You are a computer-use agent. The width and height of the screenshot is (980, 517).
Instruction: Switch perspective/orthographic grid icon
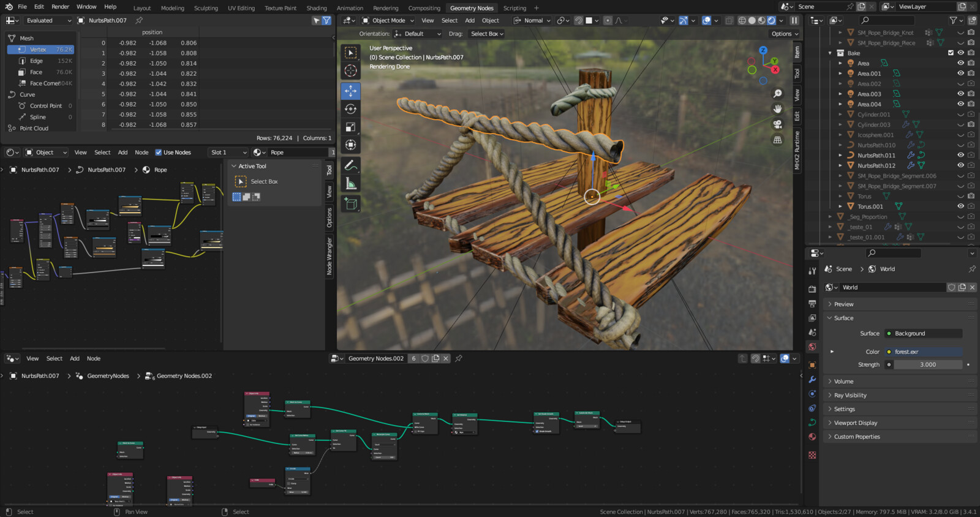pos(777,140)
